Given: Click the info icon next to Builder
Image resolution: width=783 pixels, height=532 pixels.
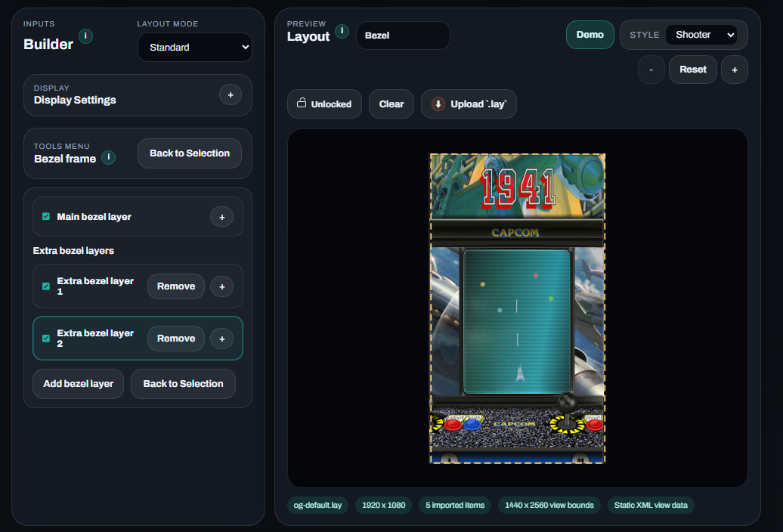Looking at the screenshot, I should (x=86, y=36).
